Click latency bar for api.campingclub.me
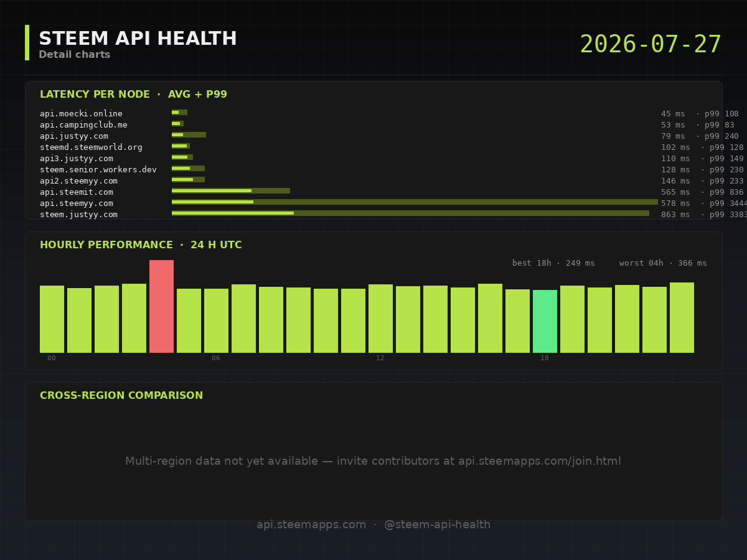Screen dimensions: 747x560 (x=177, y=124)
